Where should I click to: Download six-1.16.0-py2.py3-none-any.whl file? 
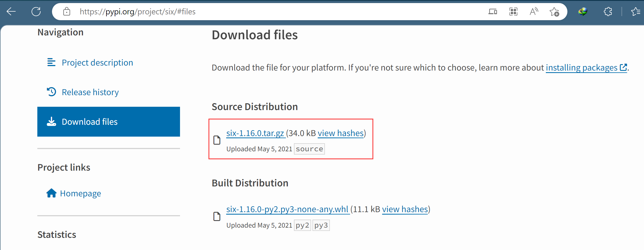pos(287,209)
